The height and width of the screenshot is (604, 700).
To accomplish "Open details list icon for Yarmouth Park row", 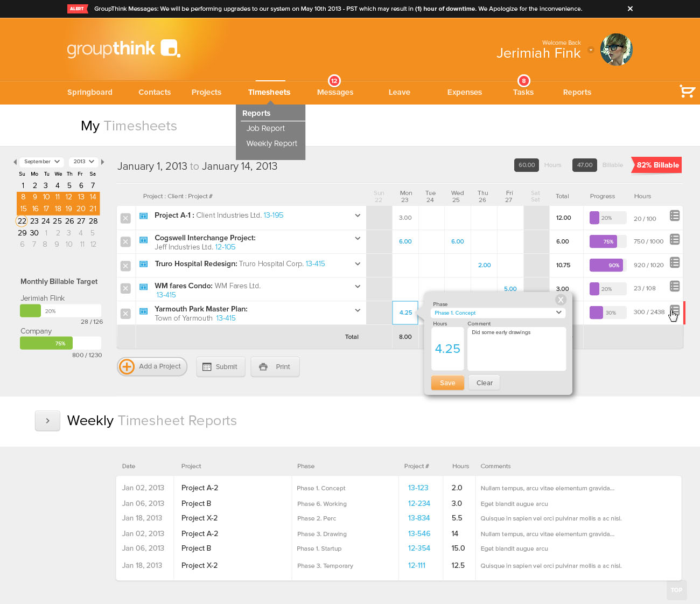I will 675,310.
